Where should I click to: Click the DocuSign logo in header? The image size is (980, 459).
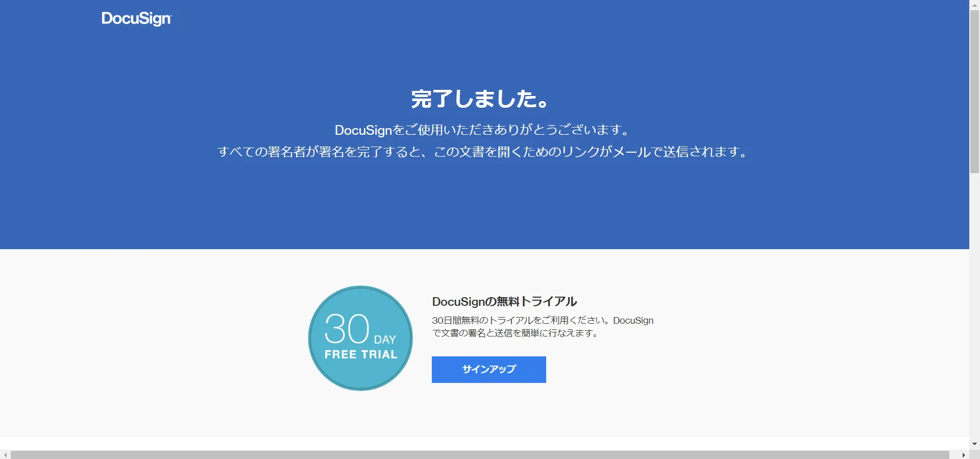[137, 19]
